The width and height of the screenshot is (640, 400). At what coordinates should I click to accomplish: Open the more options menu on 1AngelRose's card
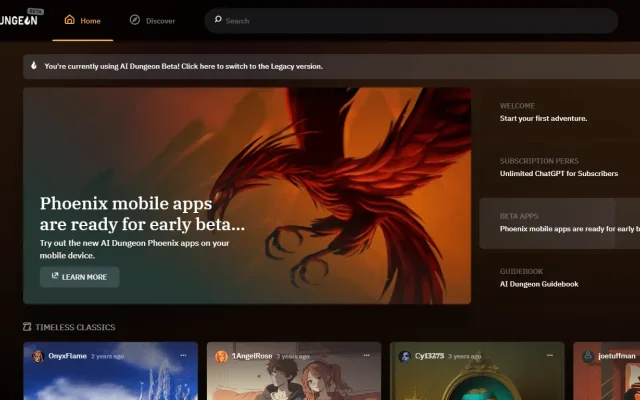click(x=367, y=356)
